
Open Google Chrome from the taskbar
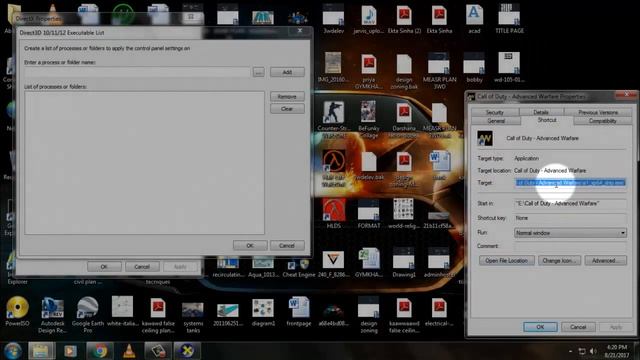pyautogui.click(x=100, y=351)
